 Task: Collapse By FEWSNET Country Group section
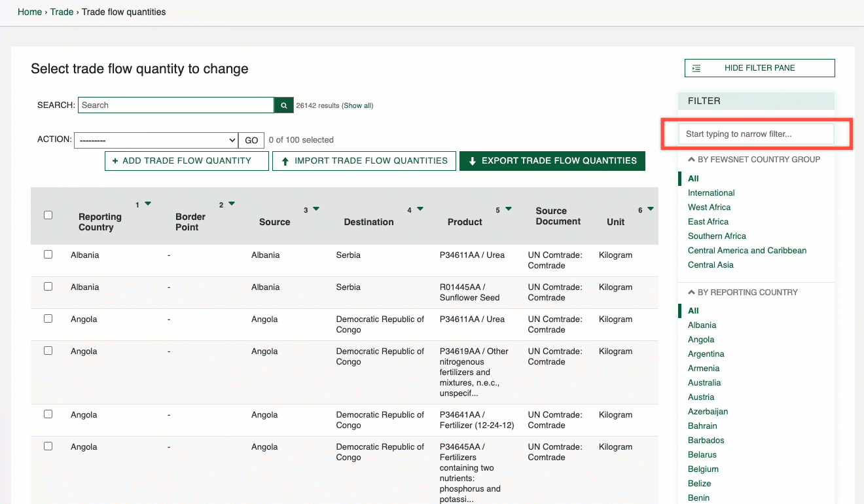753,160
